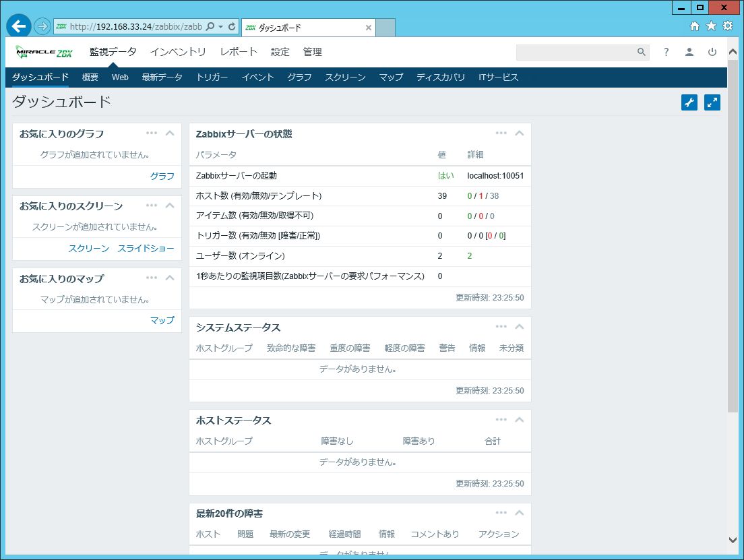Image resolution: width=744 pixels, height=560 pixels.
Task: Select the Web submenu tab
Action: (120, 77)
